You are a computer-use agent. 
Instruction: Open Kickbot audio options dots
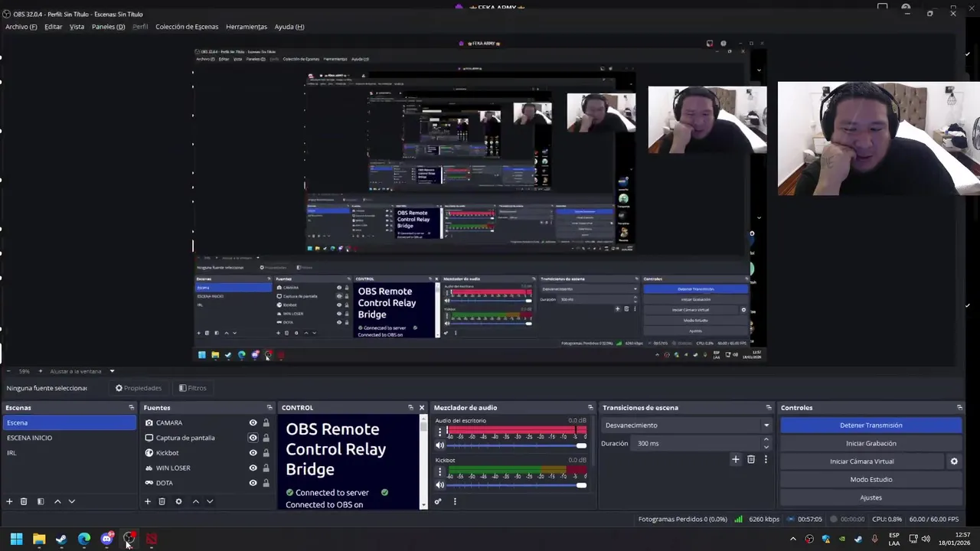(x=439, y=472)
